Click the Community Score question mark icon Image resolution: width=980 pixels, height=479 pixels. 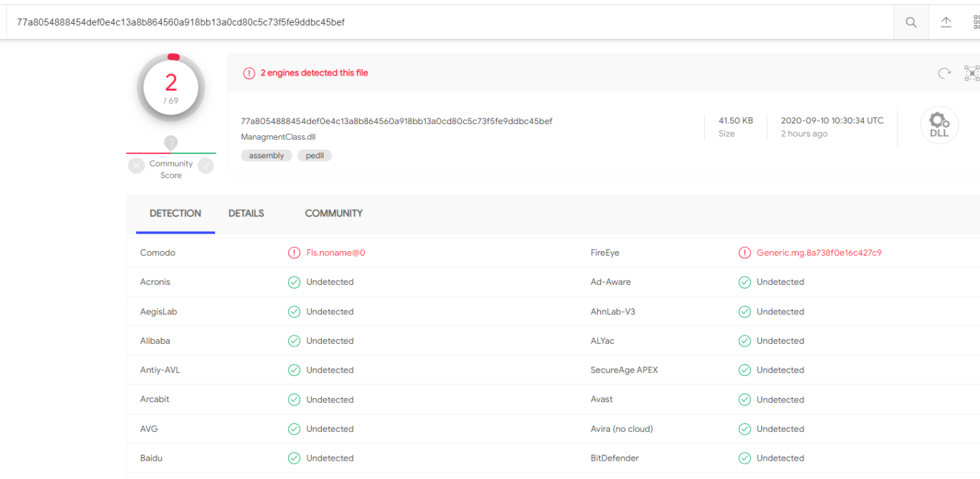[171, 142]
